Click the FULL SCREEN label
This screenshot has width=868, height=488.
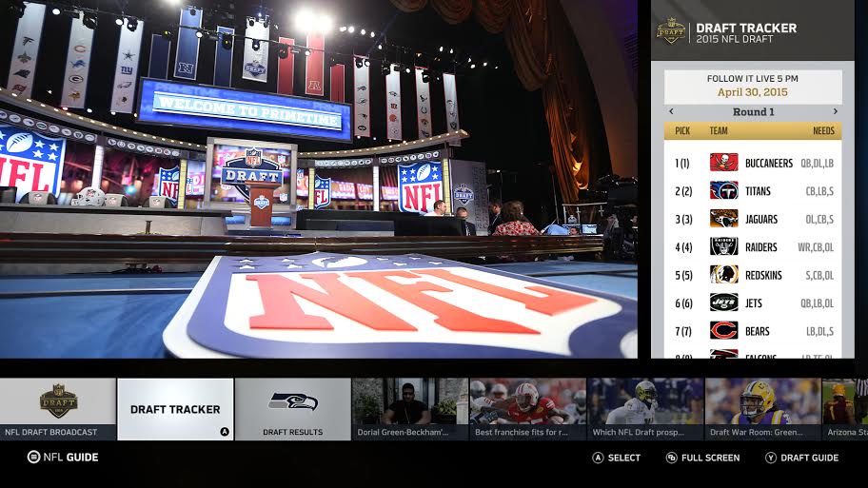pyautogui.click(x=710, y=458)
